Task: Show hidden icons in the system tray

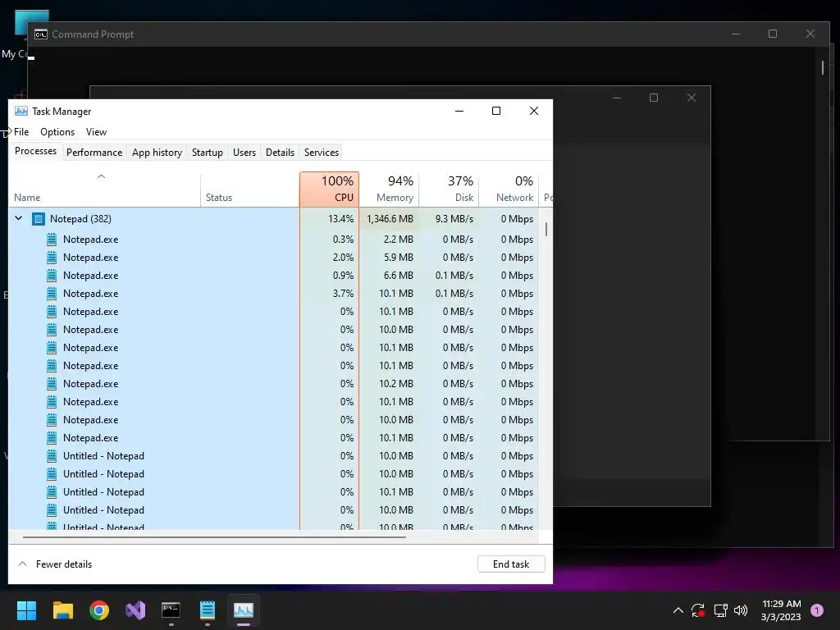Action: [x=678, y=610]
